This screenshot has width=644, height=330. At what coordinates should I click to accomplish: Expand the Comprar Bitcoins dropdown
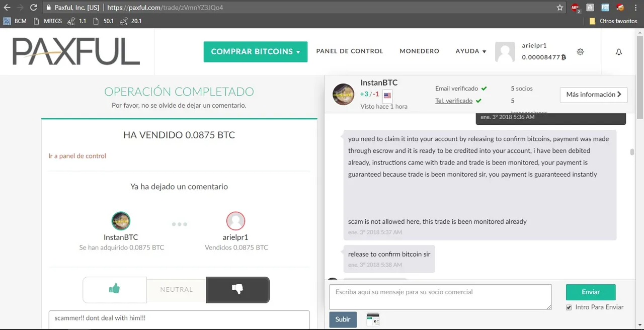[x=256, y=52]
